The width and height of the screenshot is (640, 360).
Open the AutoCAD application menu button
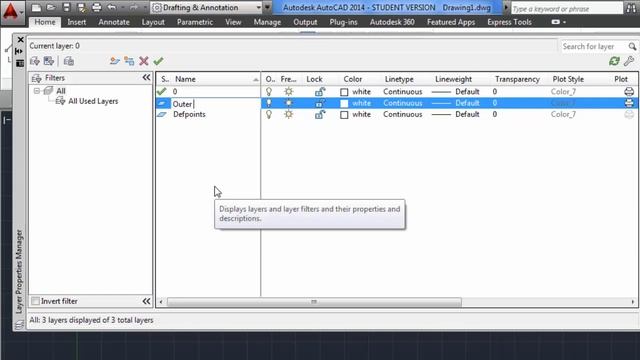(x=12, y=12)
